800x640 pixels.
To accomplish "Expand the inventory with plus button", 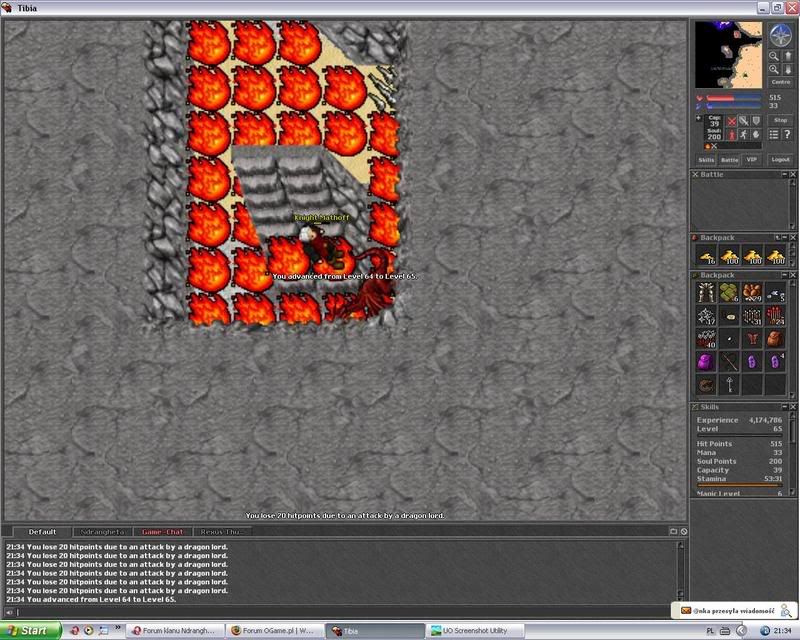I will pos(698,118).
